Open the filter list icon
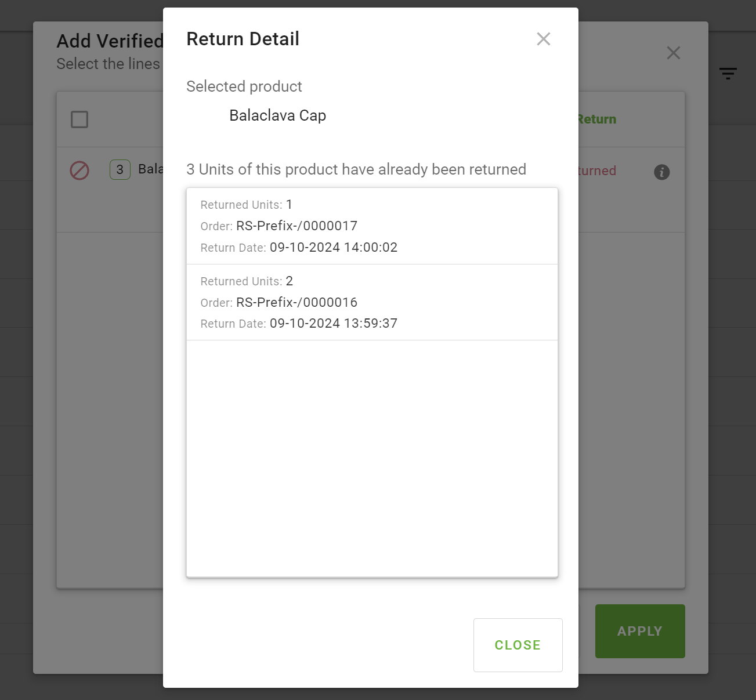 click(x=728, y=73)
